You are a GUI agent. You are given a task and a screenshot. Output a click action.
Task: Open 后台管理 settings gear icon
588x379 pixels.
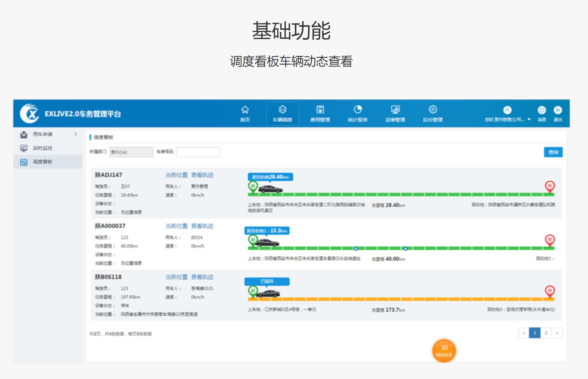(433, 110)
